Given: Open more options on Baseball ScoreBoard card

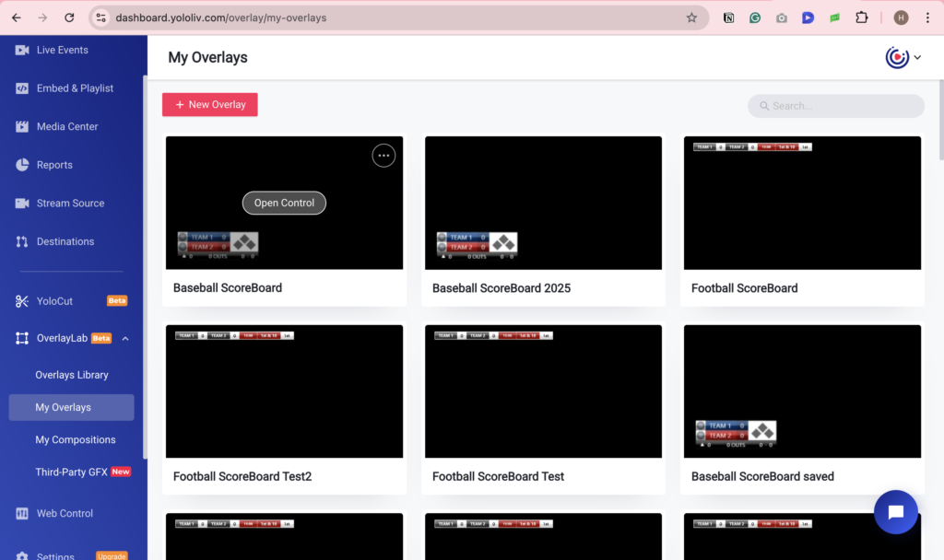Looking at the screenshot, I should [383, 156].
